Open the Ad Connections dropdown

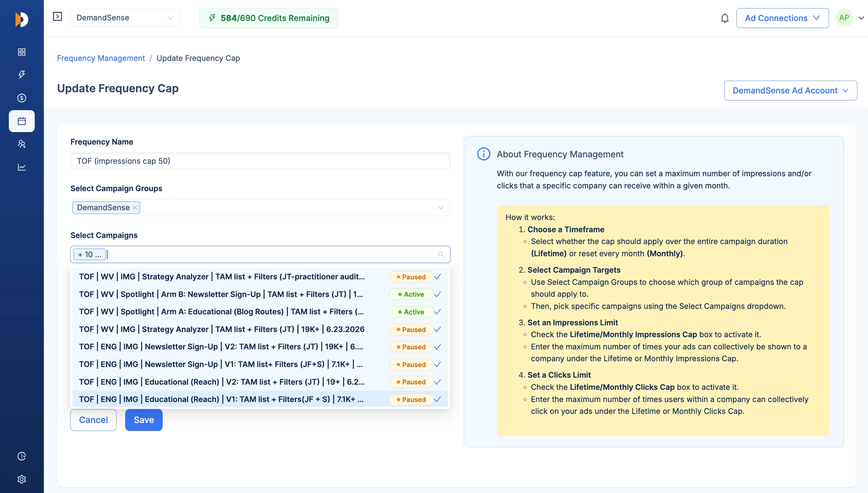[782, 18]
